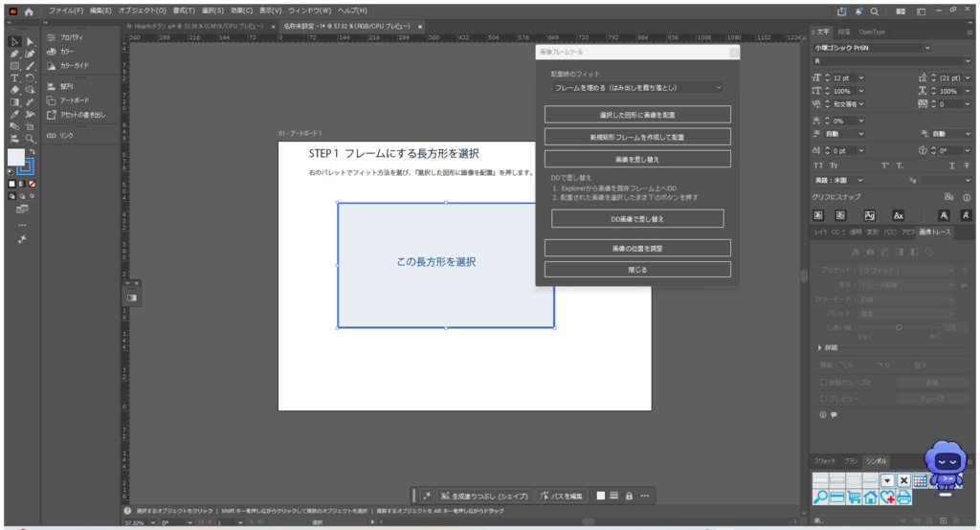This screenshot has width=980, height=530.
Task: Toggle Strikethrough in Character panel
Action: (x=967, y=166)
